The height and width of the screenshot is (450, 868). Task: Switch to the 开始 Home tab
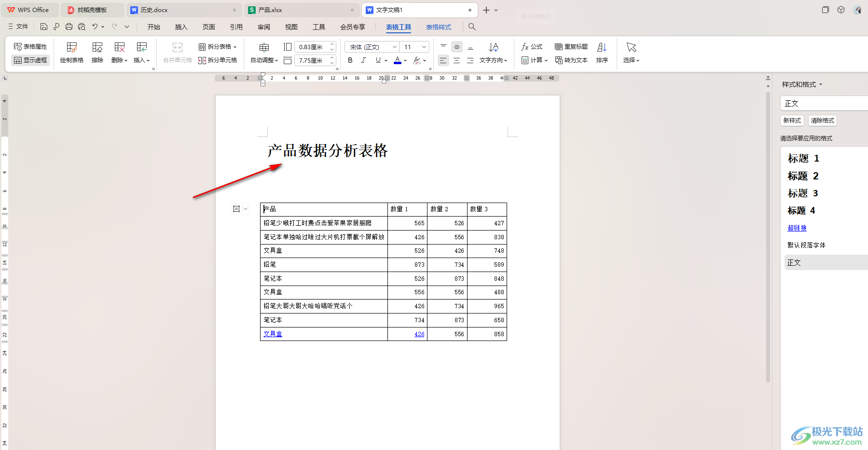click(154, 27)
